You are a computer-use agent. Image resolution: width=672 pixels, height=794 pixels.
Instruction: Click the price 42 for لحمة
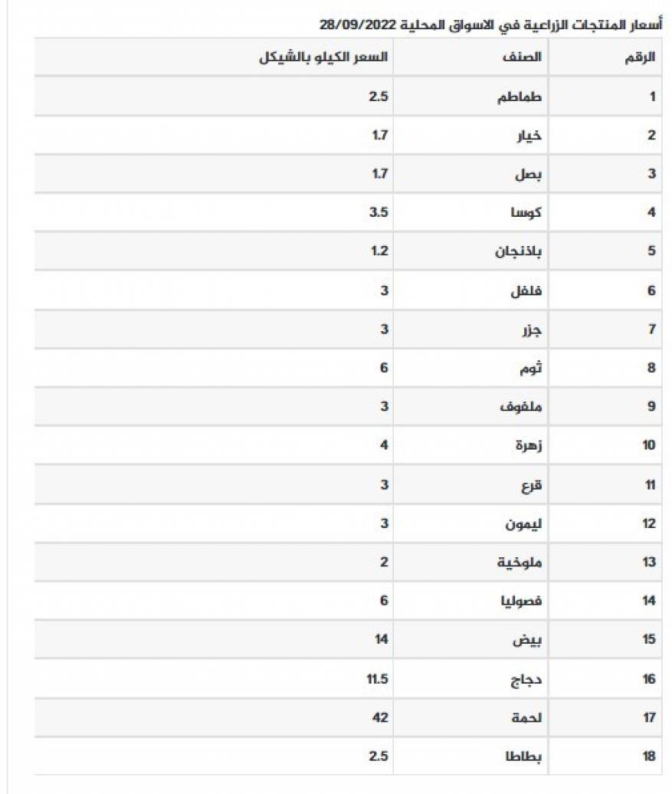point(381,717)
